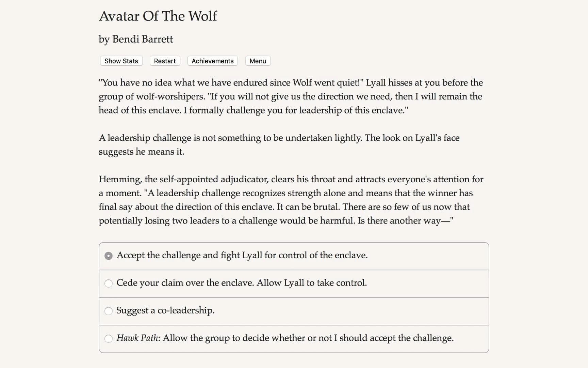Open the Menu

258,61
